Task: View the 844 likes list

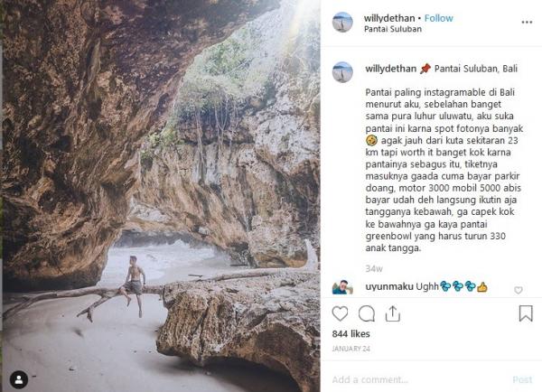Action: pyautogui.click(x=349, y=334)
